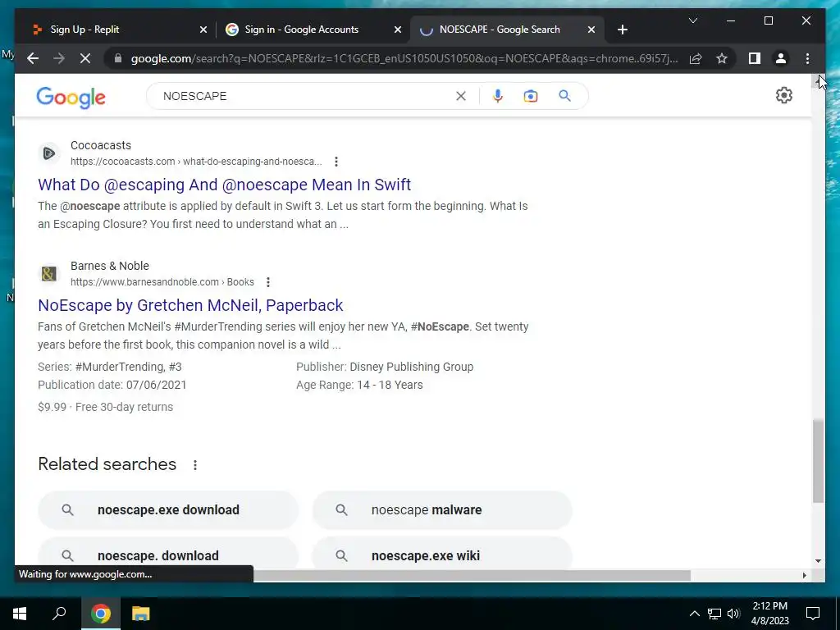The height and width of the screenshot is (630, 840).
Task: Click the cocoacasts.com URL breadcrumb
Action: coord(196,162)
